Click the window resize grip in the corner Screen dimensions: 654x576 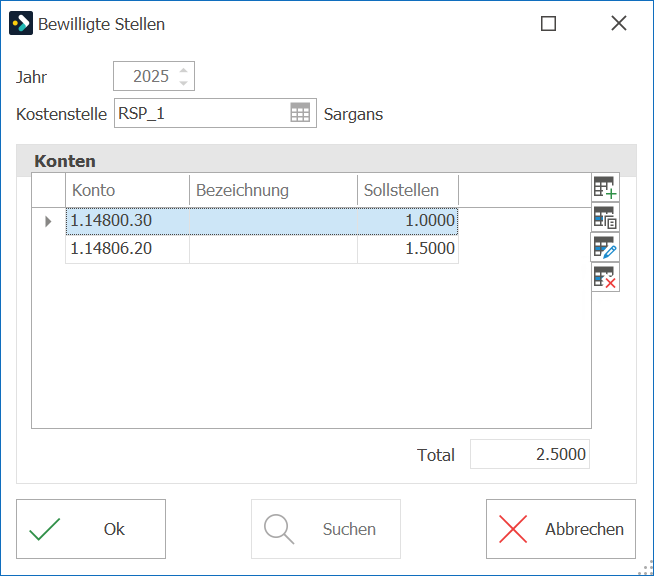646,568
